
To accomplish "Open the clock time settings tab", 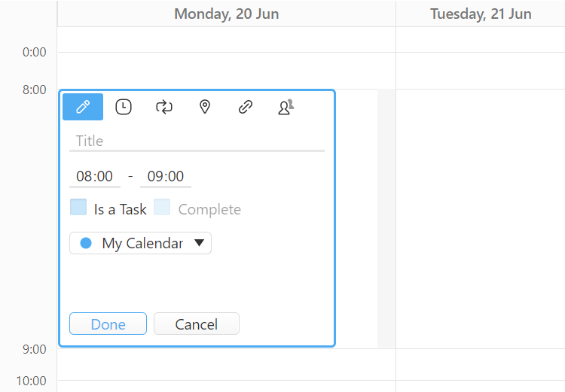I will (124, 107).
